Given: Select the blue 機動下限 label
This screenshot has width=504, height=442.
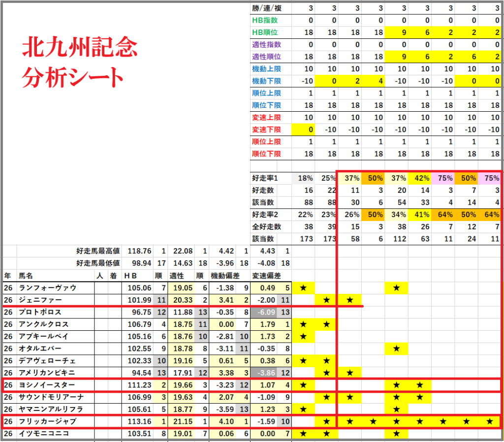Looking at the screenshot, I should 266,81.
